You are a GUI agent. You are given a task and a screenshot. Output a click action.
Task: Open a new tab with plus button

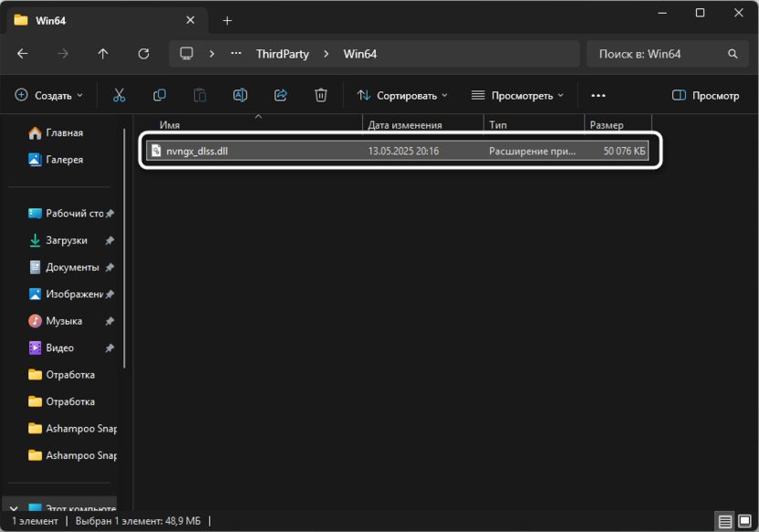[x=227, y=20]
